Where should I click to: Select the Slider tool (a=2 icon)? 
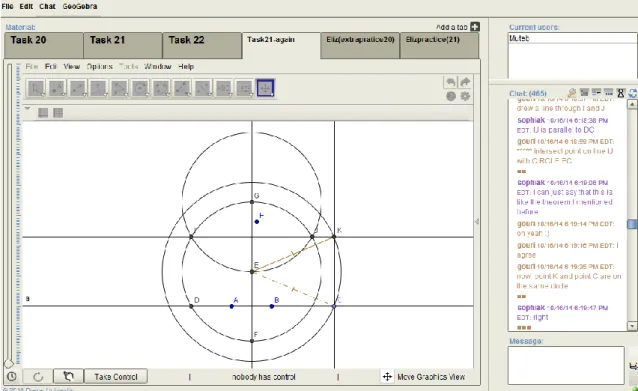coord(244,88)
